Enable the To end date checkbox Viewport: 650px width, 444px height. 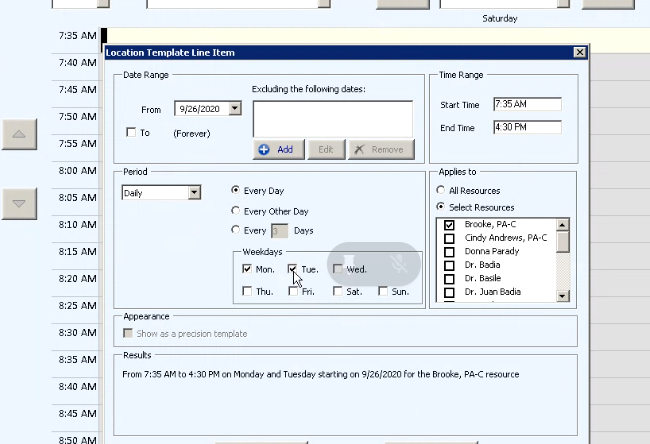coord(131,132)
